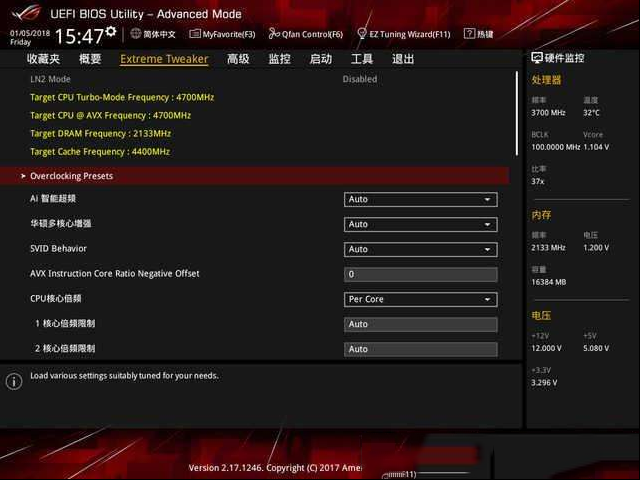Click 1 核心倍频限制 Auto field
The image size is (640, 480).
tap(421, 324)
